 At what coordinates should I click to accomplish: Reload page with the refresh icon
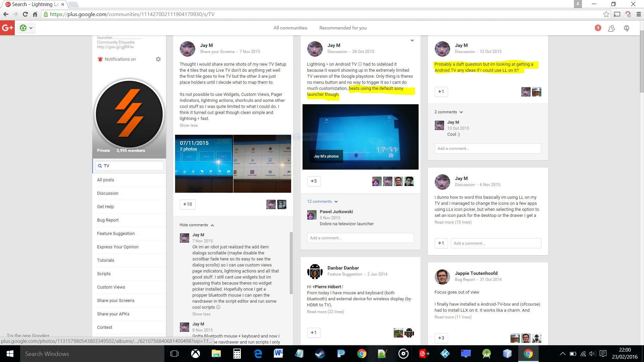coord(25,14)
